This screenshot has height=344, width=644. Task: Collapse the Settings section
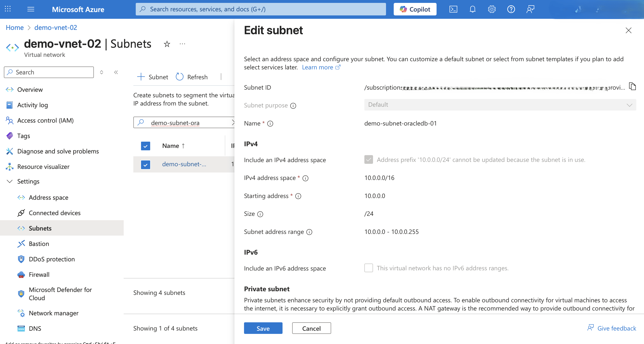coord(10,181)
